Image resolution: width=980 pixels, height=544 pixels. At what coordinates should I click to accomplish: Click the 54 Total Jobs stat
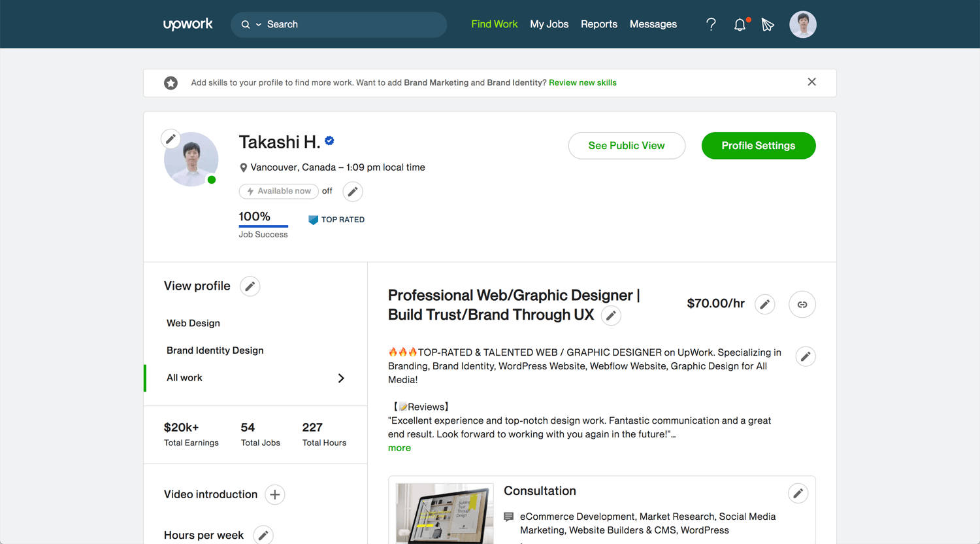pos(261,434)
